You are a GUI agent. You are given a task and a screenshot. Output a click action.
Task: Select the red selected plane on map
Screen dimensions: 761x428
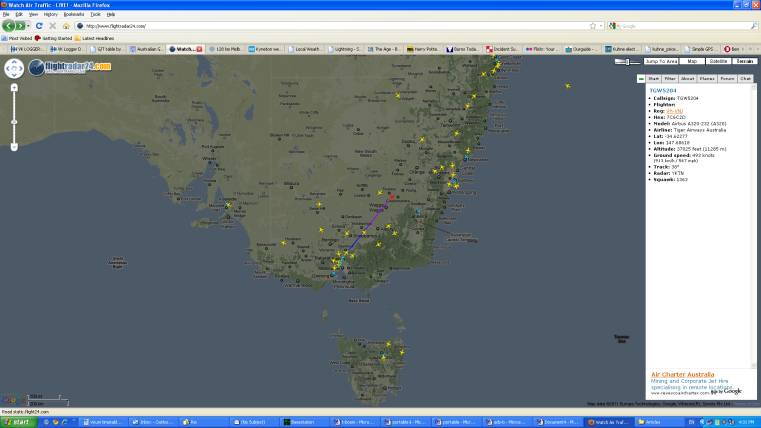pos(392,197)
